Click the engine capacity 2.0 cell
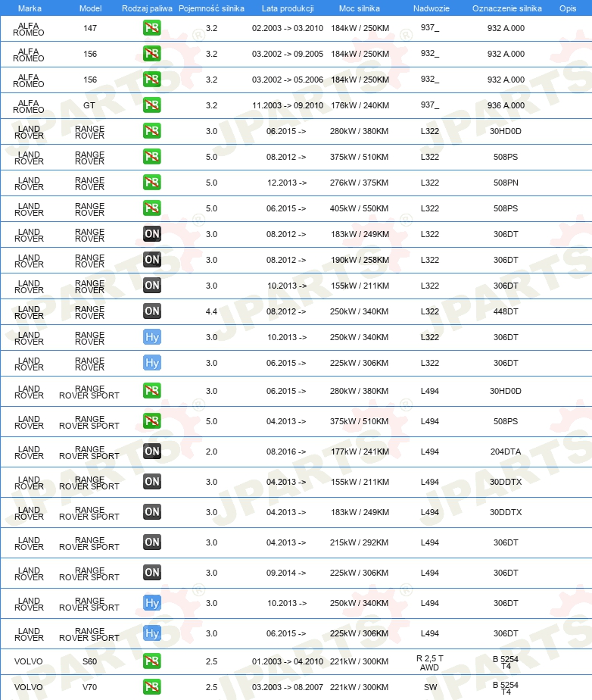Screen dimensions: 592x700 (211, 452)
